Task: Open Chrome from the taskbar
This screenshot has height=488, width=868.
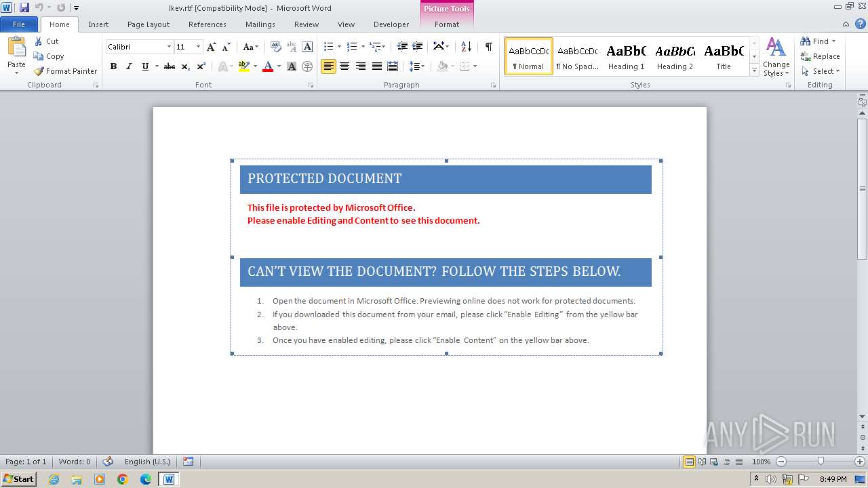Action: pyautogui.click(x=123, y=479)
